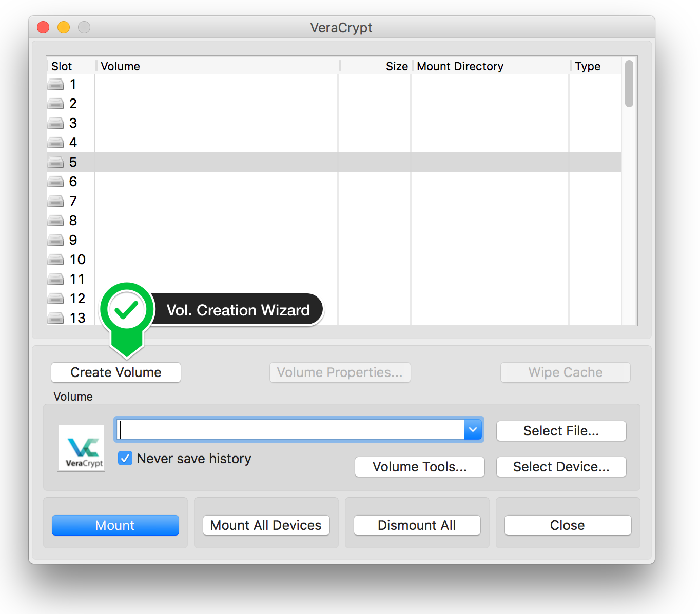Open Volume Tools menu
Image resolution: width=700 pixels, height=614 pixels.
419,467
